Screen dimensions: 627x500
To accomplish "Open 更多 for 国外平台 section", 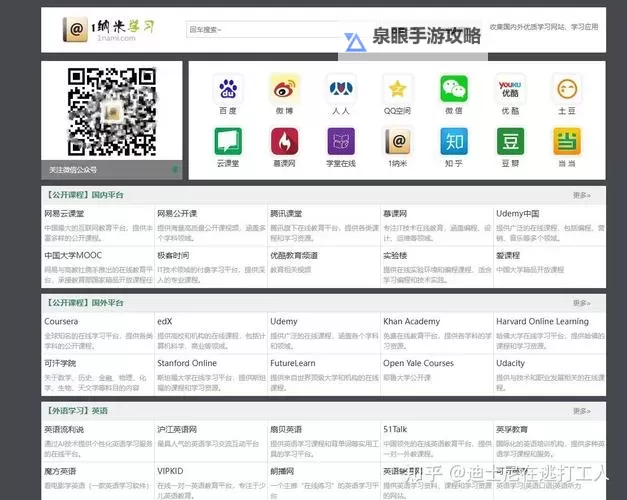I will [x=581, y=303].
